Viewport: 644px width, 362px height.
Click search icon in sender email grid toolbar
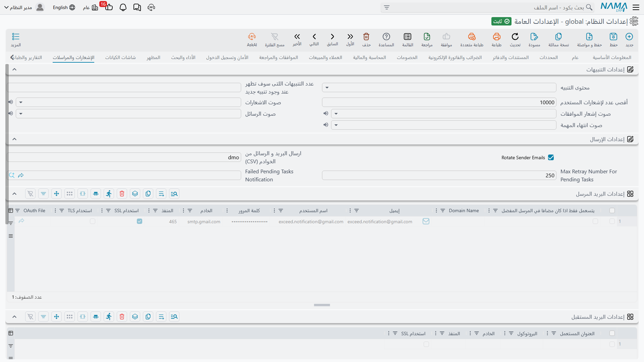coord(174,194)
